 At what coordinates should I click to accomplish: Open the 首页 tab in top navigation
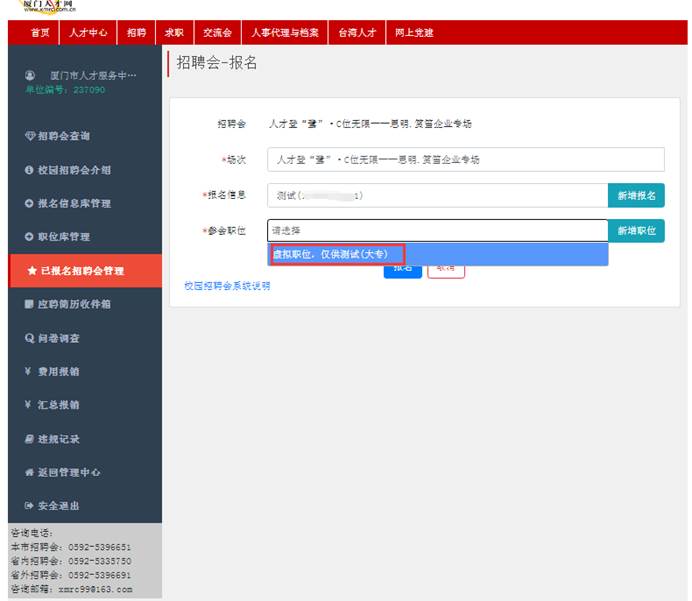pyautogui.click(x=40, y=32)
